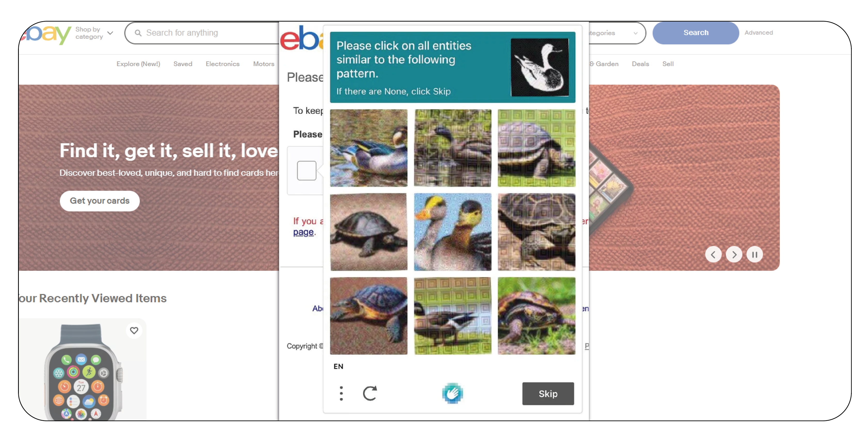This screenshot has width=868, height=437.
Task: Click the Electronics tab in navigation
Action: (222, 63)
